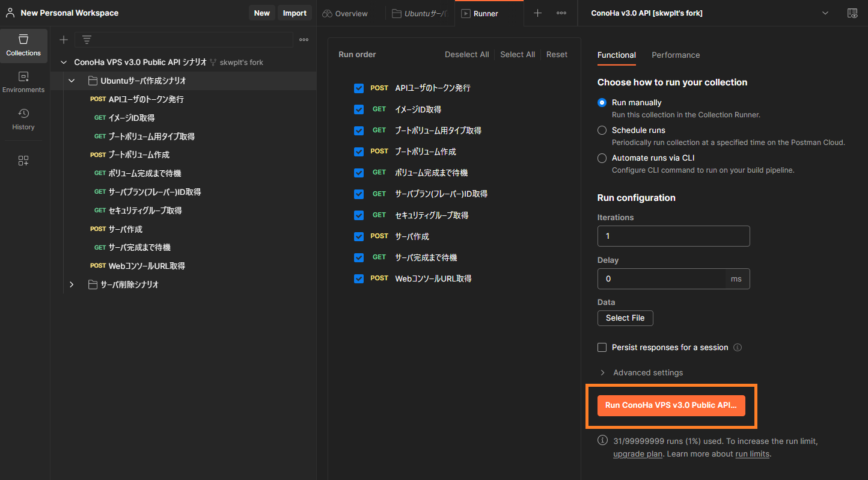
Task: Expand the サーバ削除シナリオ folder
Action: click(x=72, y=285)
